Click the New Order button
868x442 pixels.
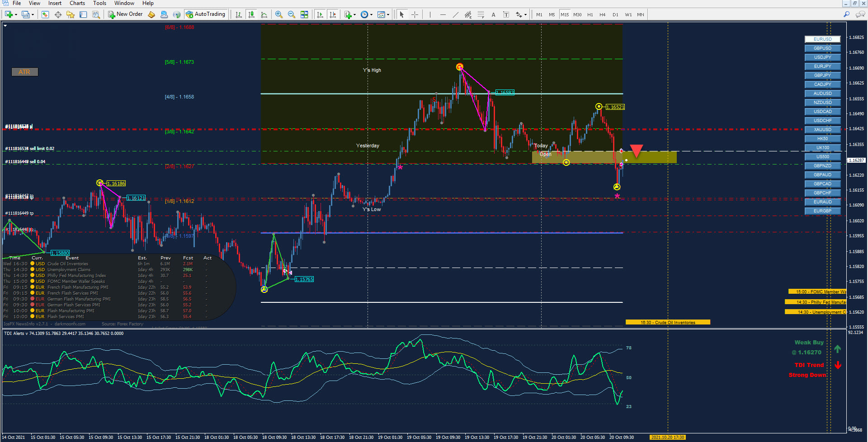click(125, 14)
